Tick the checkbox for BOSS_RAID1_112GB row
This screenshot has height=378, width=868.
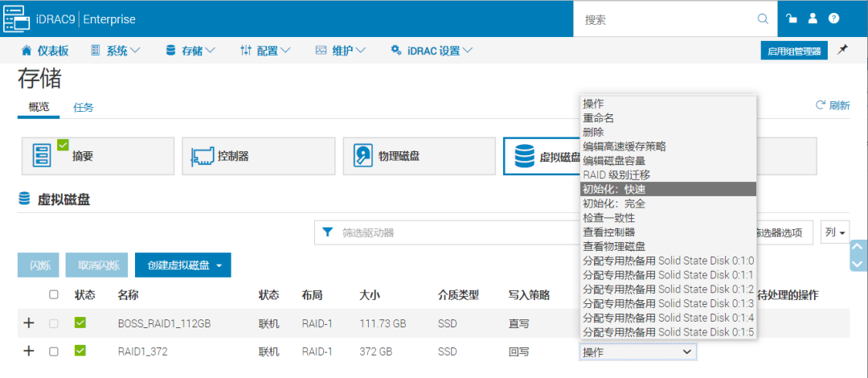(x=54, y=323)
